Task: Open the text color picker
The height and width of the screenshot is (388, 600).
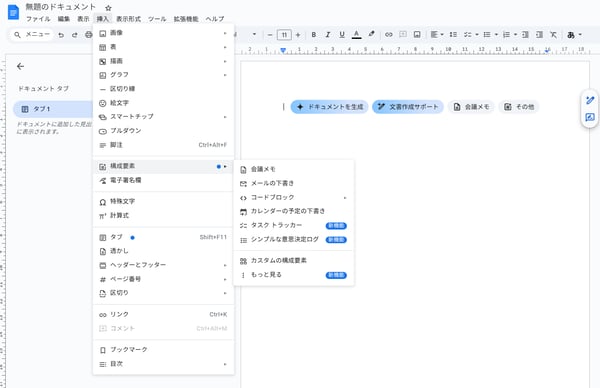Action: tap(356, 35)
